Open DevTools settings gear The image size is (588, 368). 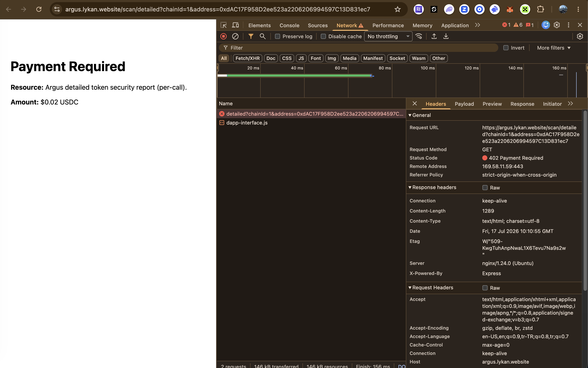[x=557, y=25]
